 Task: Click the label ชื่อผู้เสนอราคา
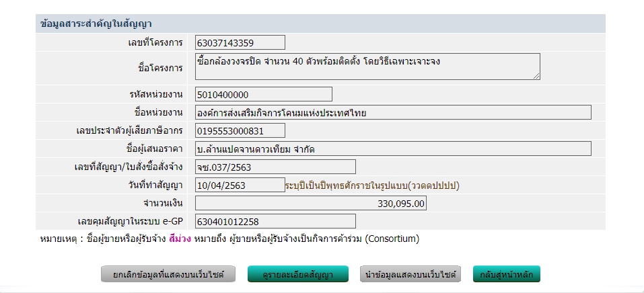[154, 149]
